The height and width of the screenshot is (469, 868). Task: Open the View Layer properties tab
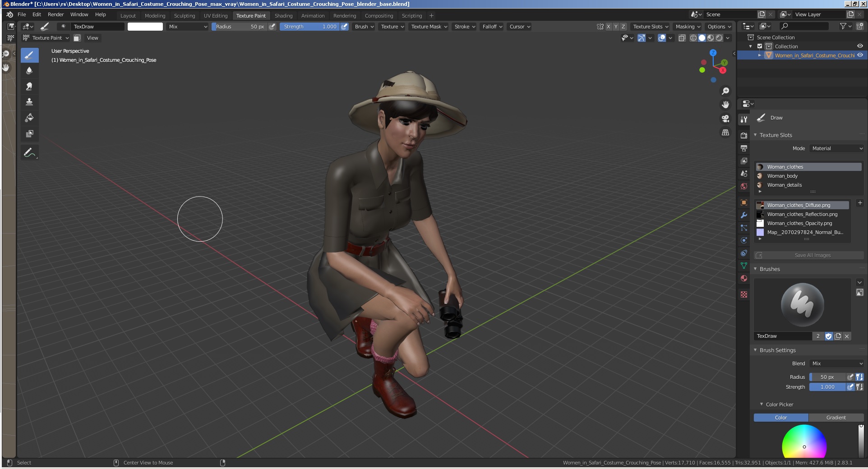point(744,161)
